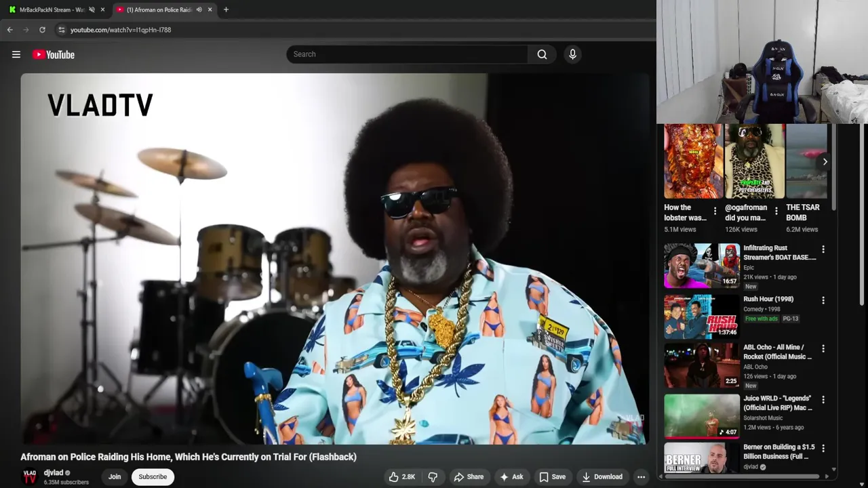Start voice search with the microphone icon
The width and height of the screenshot is (868, 488).
click(572, 54)
